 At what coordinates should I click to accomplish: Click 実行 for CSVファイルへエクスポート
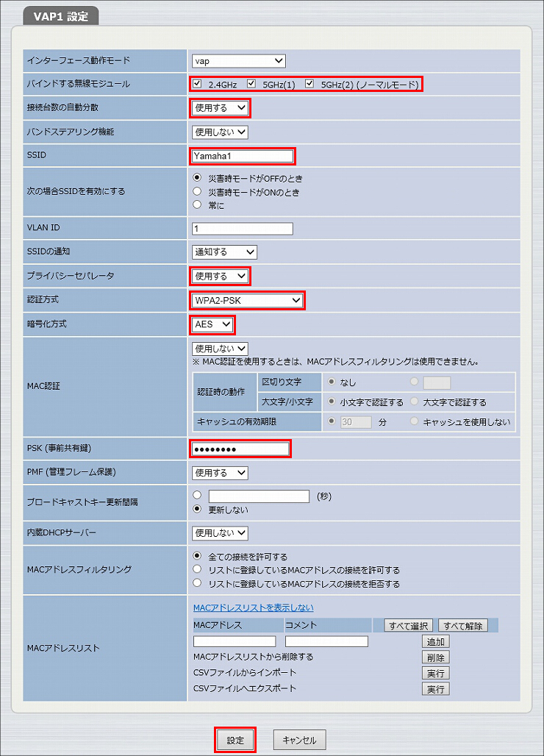(436, 689)
